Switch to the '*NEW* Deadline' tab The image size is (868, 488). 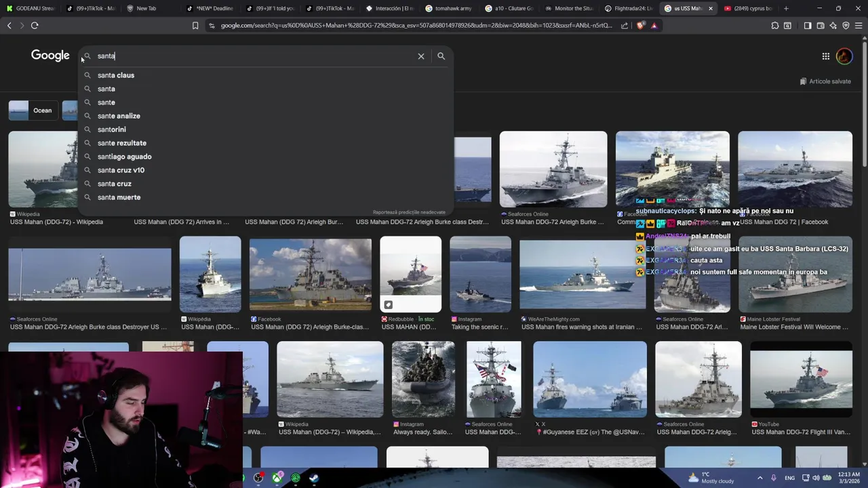coord(211,8)
